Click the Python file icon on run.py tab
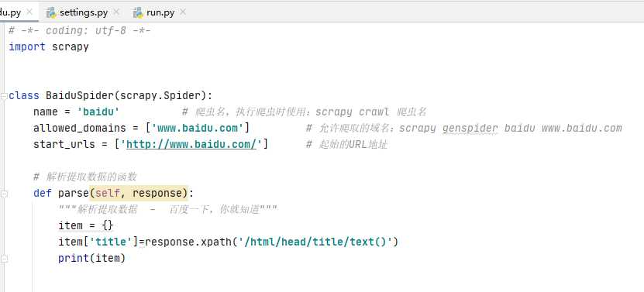This screenshot has height=292, width=644. pyautogui.click(x=138, y=12)
